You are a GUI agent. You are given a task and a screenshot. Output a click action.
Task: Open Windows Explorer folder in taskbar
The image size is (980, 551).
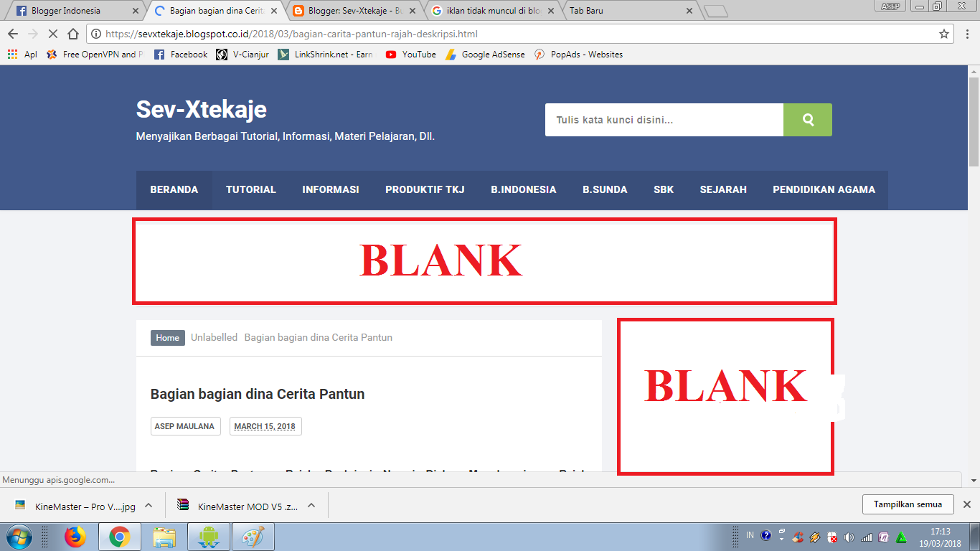(x=164, y=537)
